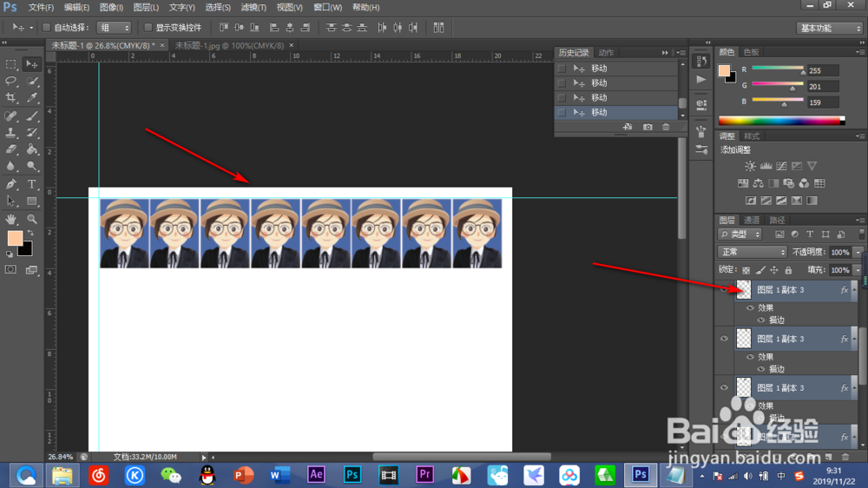This screenshot has width=868, height=488.
Task: Open the status bar info arrow
Action: 203,457
